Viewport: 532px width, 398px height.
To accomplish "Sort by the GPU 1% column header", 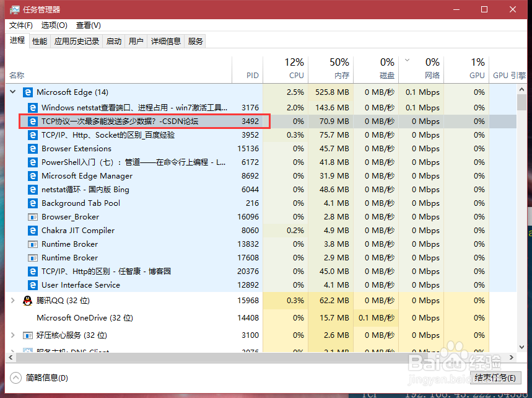I will (x=466, y=70).
